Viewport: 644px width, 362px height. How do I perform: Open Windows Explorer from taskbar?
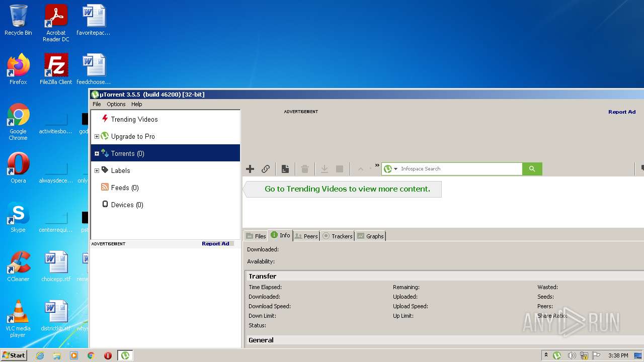57,355
